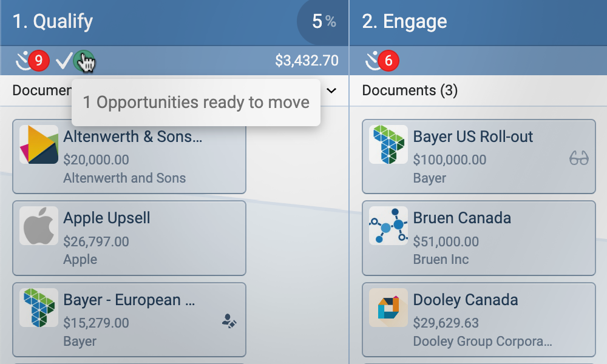Viewport: 607px width, 364px height.
Task: Open the Bayer US Roll-out opportunity title
Action: click(473, 136)
